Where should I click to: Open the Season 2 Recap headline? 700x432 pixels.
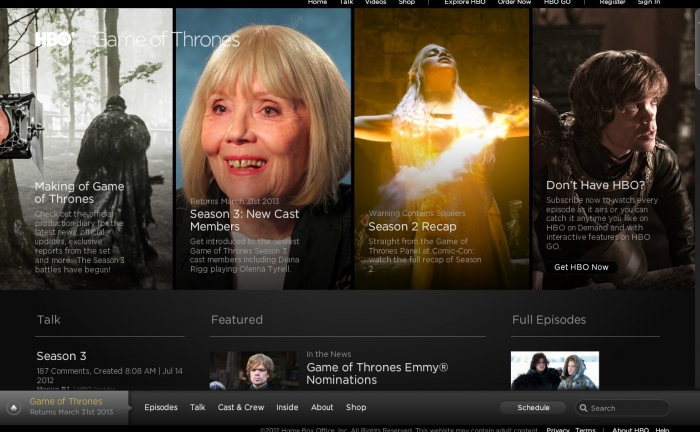412,227
